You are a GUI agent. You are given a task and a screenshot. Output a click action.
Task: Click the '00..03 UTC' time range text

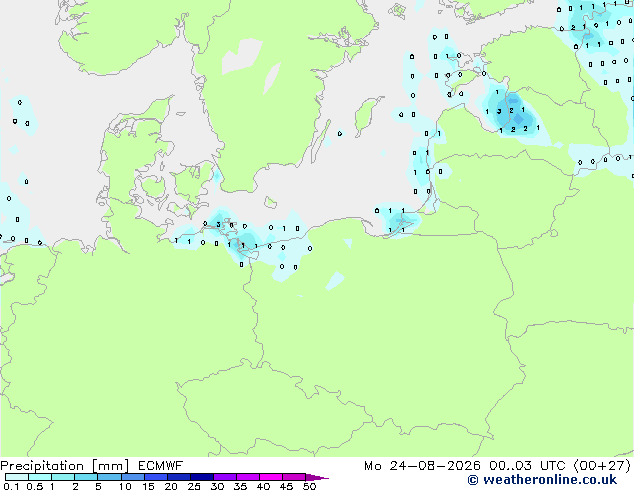click(527, 466)
